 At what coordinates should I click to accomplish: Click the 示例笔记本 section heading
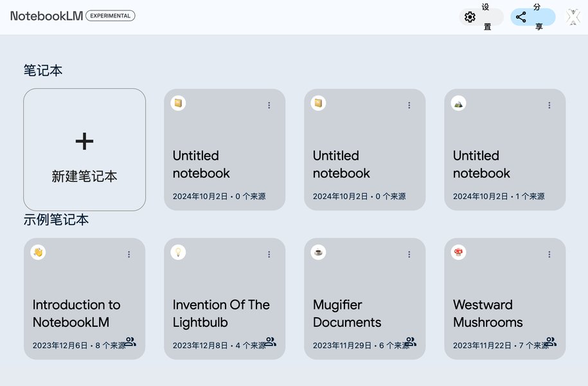pos(57,219)
